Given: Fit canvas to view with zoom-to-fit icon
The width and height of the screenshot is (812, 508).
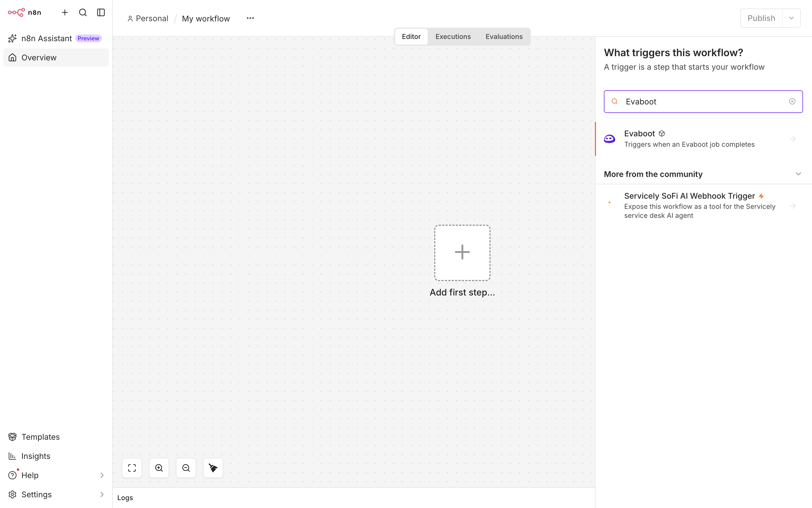Looking at the screenshot, I should pos(132,468).
